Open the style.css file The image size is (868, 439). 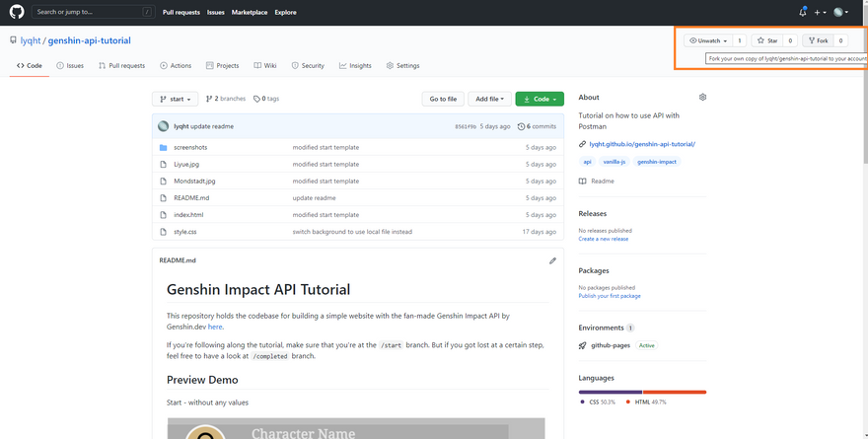[x=184, y=232]
